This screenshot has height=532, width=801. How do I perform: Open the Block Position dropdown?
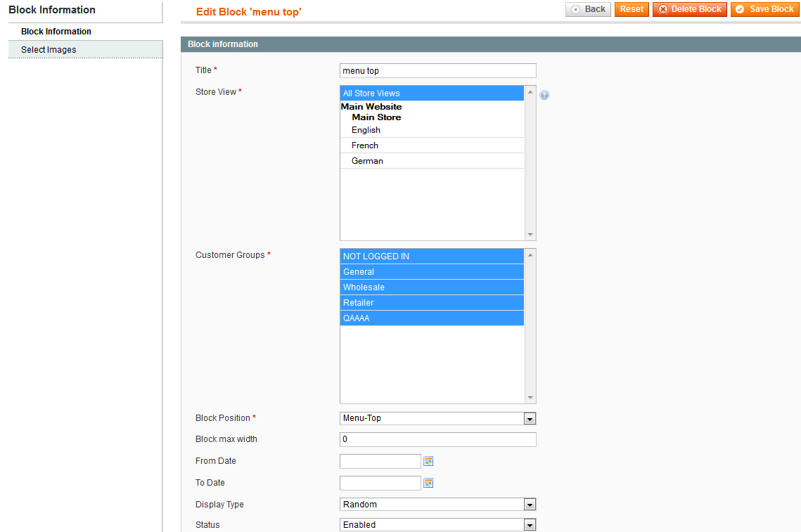(437, 419)
